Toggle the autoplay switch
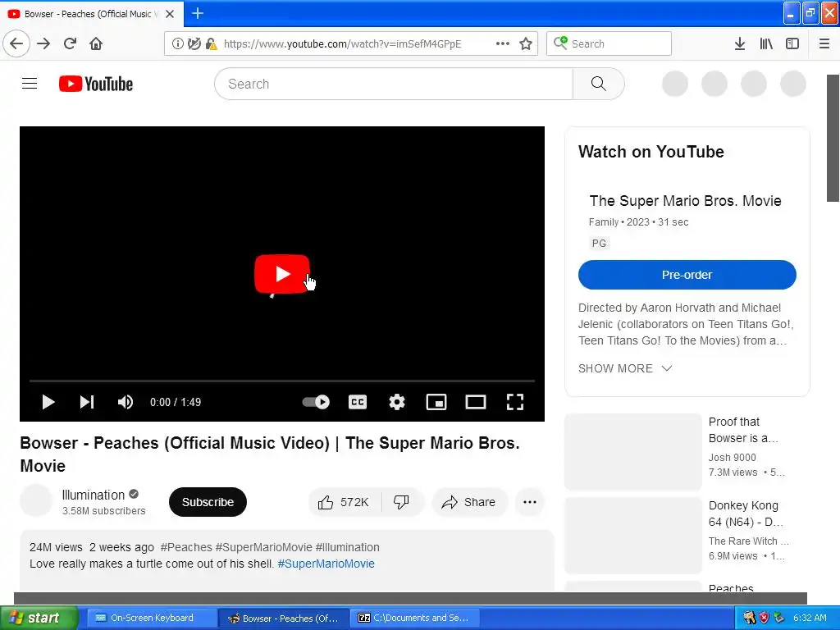The image size is (840, 630). [x=316, y=402]
